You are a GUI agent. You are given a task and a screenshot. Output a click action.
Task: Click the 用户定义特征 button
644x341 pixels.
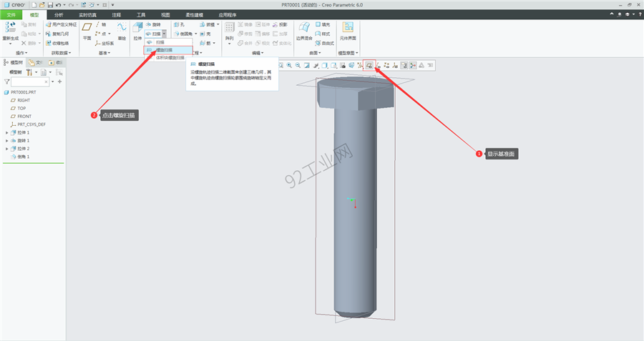click(62, 24)
